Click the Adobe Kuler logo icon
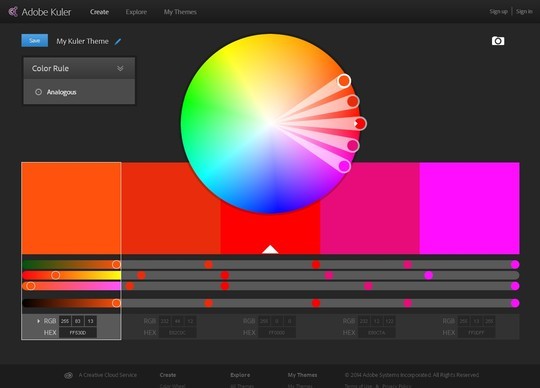This screenshot has width=540, height=388. click(x=13, y=12)
